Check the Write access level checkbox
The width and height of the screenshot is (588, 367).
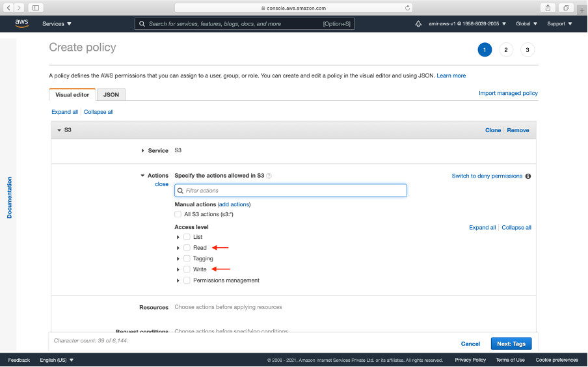tap(187, 269)
